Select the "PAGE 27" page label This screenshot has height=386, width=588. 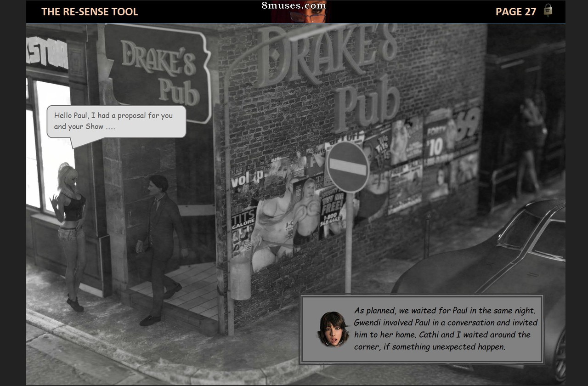tap(516, 11)
